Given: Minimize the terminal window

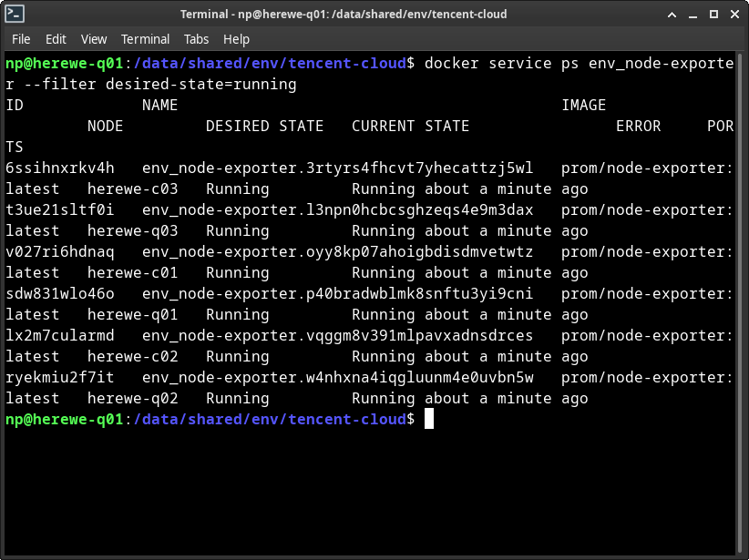Looking at the screenshot, I should coord(693,15).
